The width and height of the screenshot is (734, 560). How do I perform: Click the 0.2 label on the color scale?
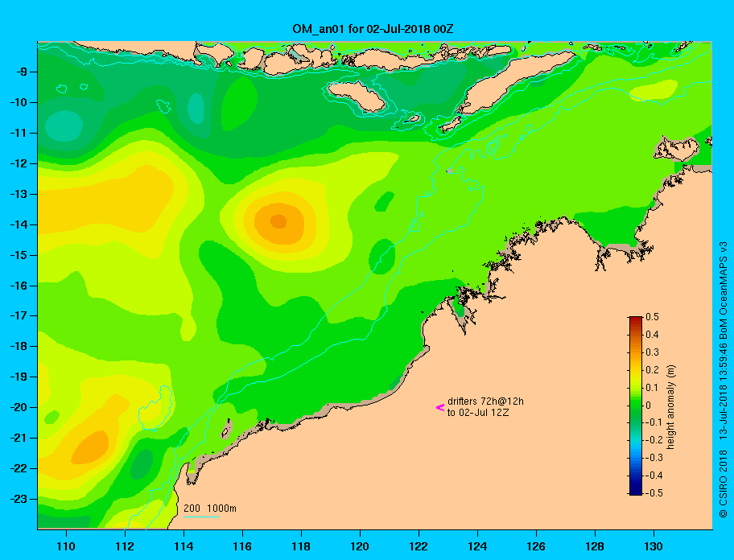(652, 370)
